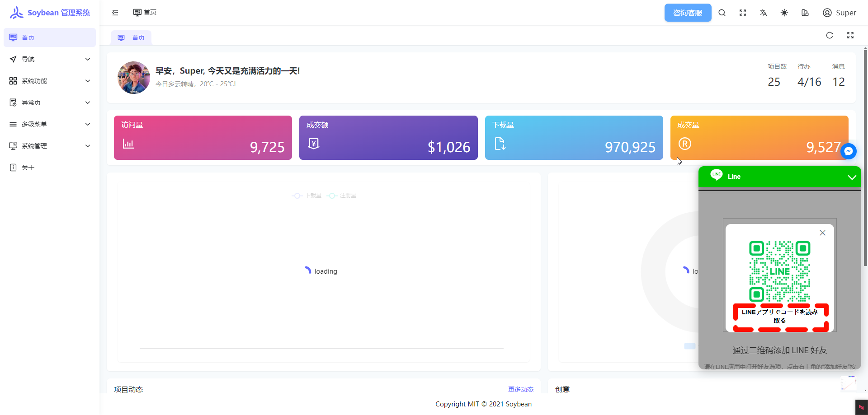
Task: Click the 咨询客服 button
Action: coord(688,13)
